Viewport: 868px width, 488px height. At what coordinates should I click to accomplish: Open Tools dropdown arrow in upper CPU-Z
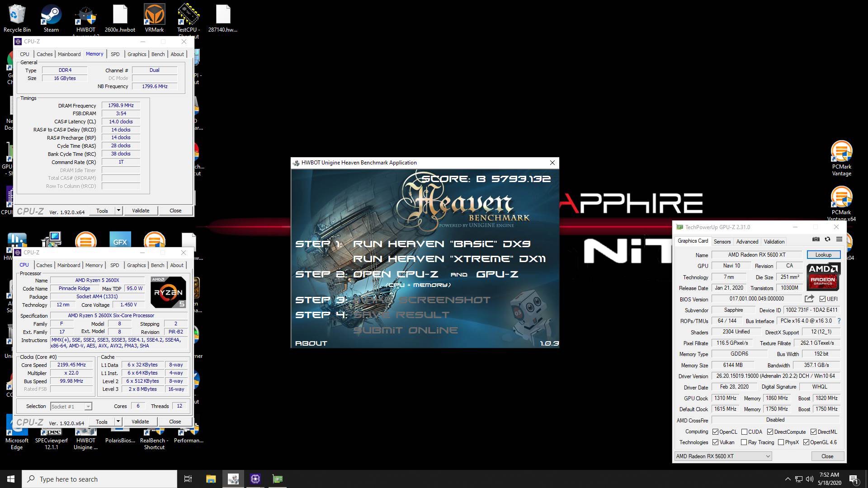pos(118,211)
